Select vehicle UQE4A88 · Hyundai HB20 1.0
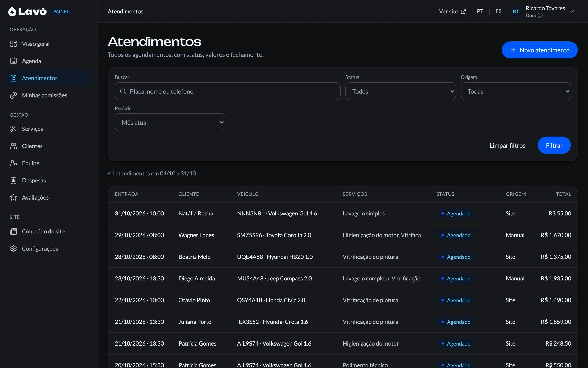The image size is (588, 368). tap(275, 257)
